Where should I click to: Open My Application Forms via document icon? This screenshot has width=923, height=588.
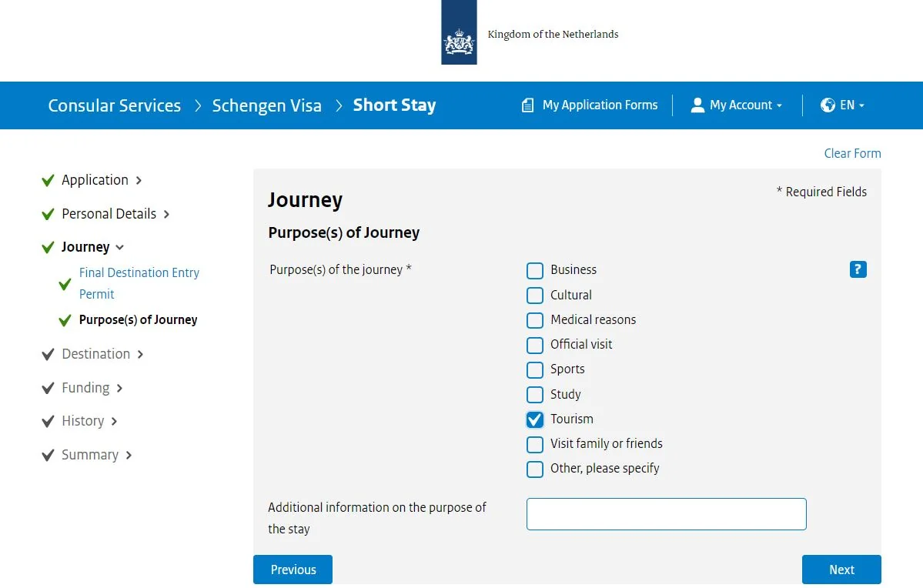[527, 105]
